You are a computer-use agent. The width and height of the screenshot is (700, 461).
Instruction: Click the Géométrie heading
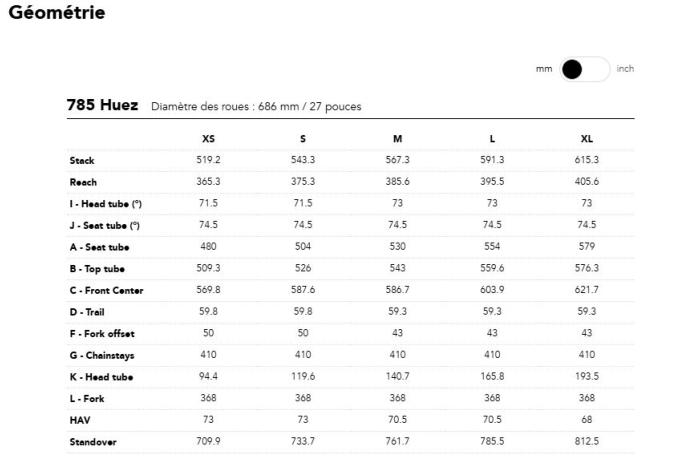click(56, 13)
